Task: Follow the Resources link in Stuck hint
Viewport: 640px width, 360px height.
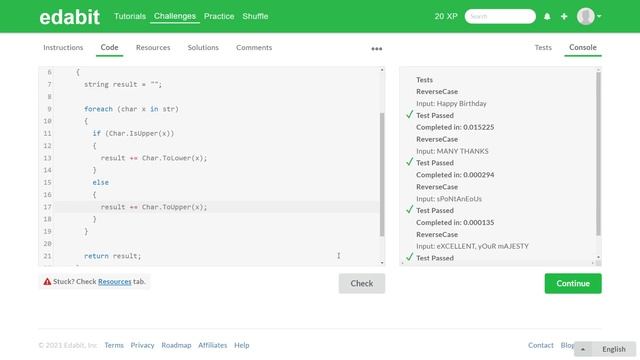Action: coord(115,282)
